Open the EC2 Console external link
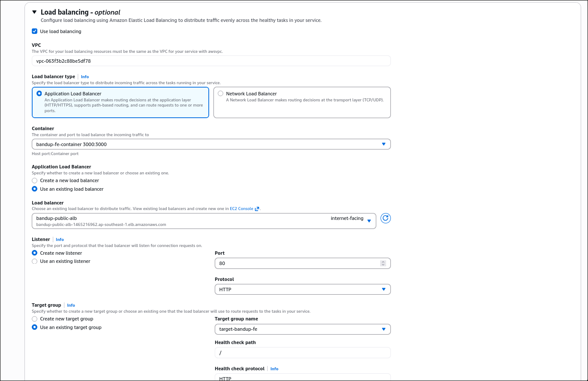Screen dimensions: 588x381 (242, 208)
